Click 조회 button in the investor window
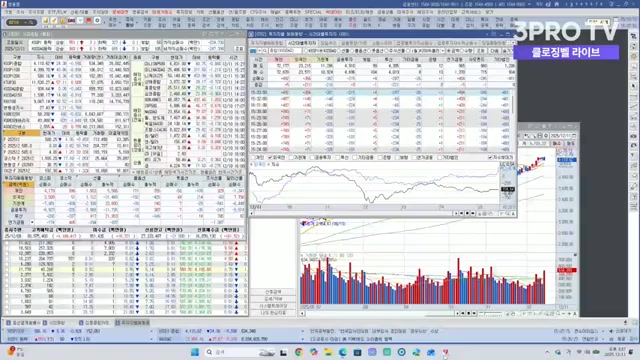 [481, 51]
